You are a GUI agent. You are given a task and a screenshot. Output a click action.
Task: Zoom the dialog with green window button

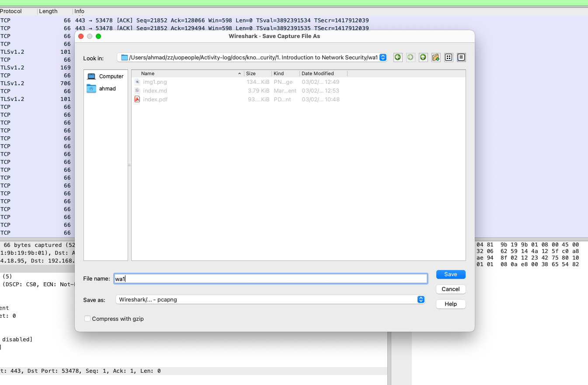pos(98,36)
